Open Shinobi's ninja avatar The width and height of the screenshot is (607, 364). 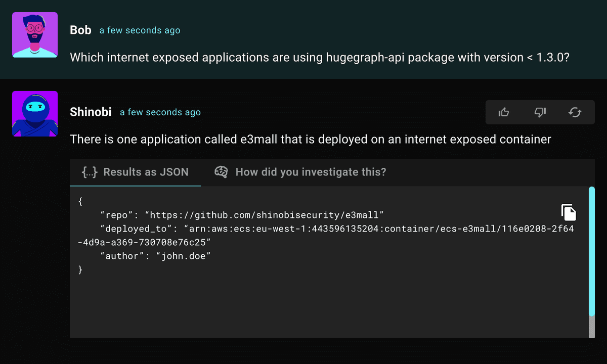[34, 114]
